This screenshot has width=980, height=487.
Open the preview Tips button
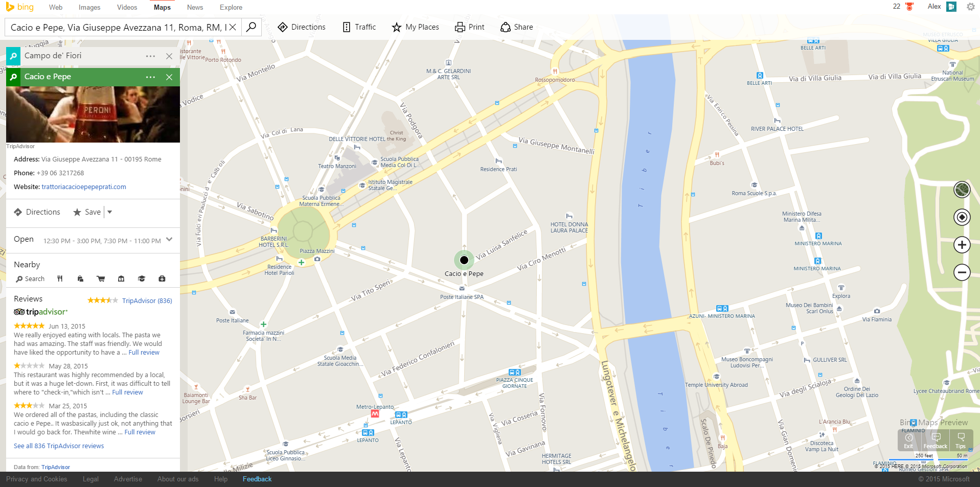tap(961, 440)
